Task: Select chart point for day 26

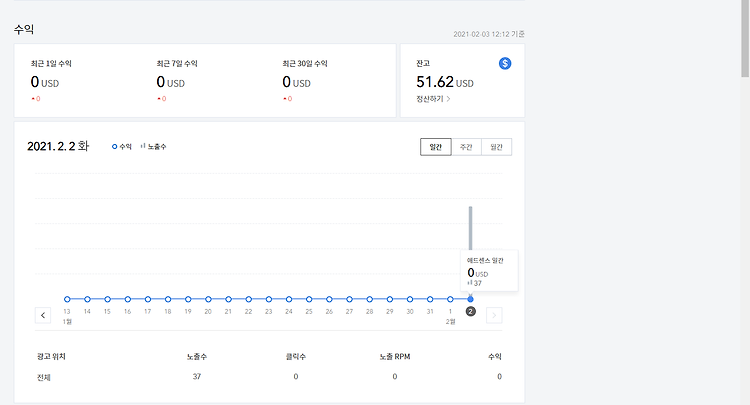Action: 329,299
